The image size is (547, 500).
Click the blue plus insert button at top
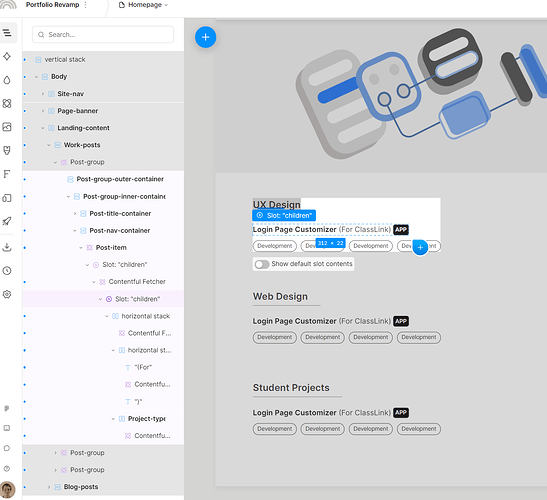coord(205,37)
